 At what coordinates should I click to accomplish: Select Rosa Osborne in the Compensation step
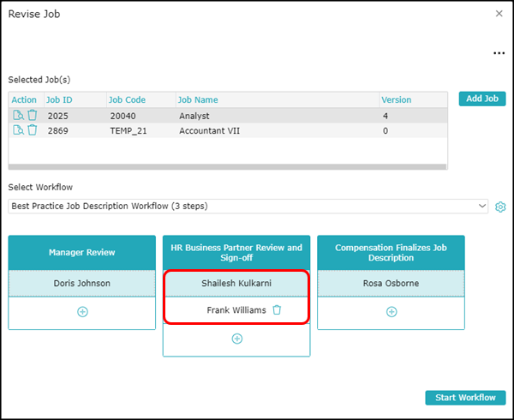pos(391,283)
